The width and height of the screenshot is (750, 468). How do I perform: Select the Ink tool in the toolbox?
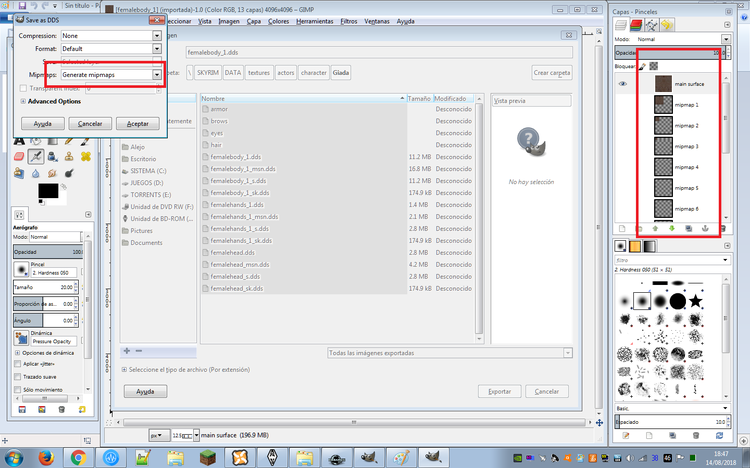coord(53,156)
